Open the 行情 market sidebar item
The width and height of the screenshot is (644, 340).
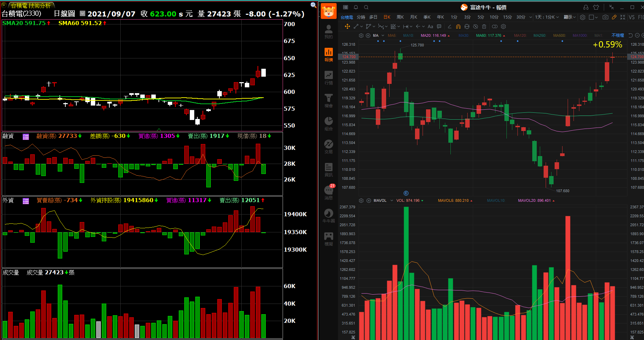[329, 78]
